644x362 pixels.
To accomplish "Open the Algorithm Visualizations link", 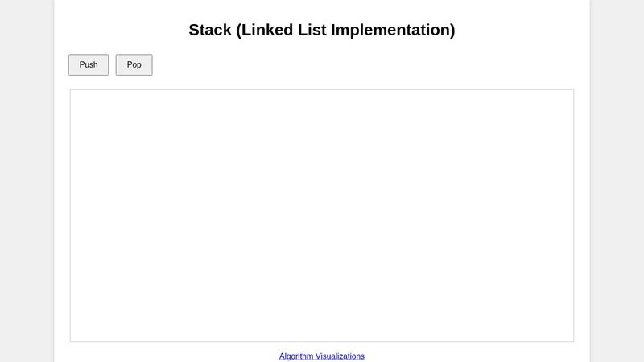I will 322,356.
